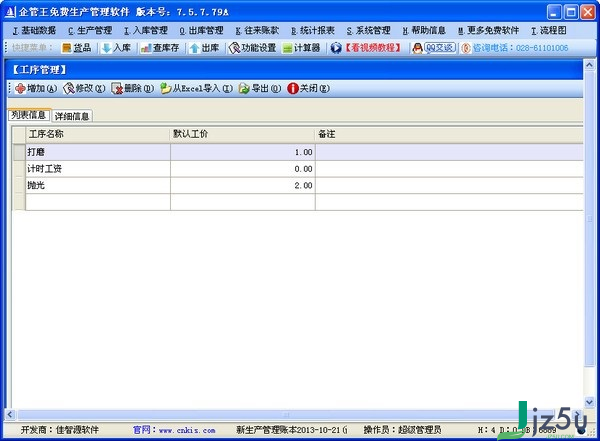Click the application icon in title bar

[10, 12]
